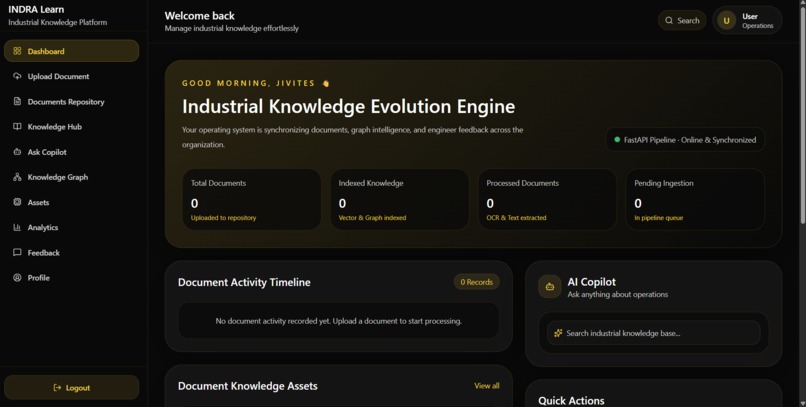806x407 pixels.
Task: Open the Dashboard menu item
Action: 71,51
